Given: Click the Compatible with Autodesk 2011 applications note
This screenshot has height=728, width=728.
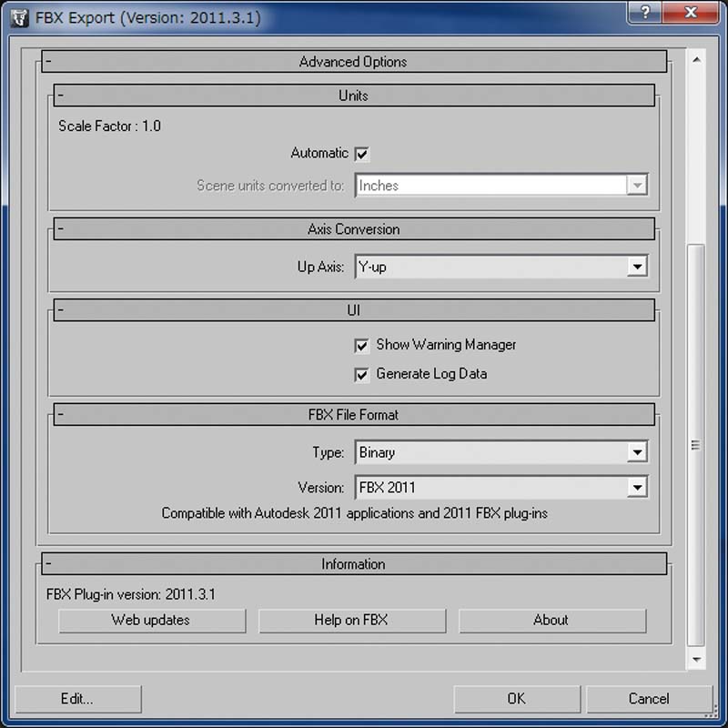Looking at the screenshot, I should [x=355, y=513].
